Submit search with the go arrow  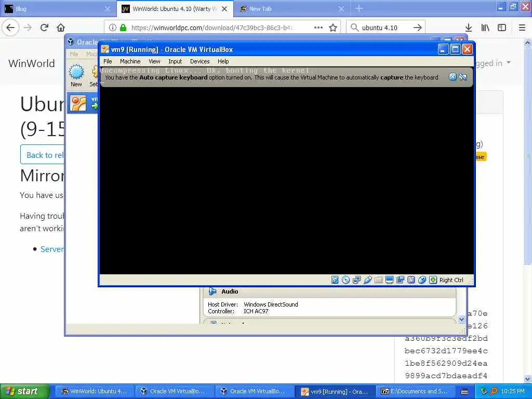pyautogui.click(x=418, y=28)
